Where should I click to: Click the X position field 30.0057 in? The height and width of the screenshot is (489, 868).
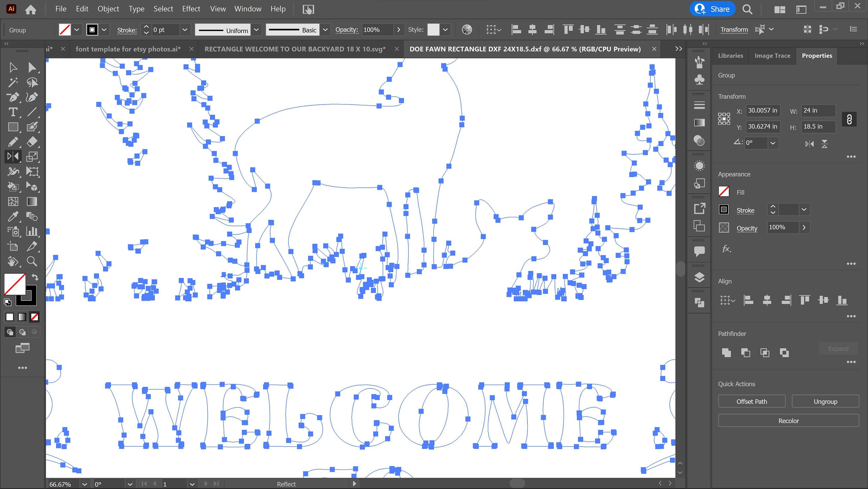pos(763,111)
